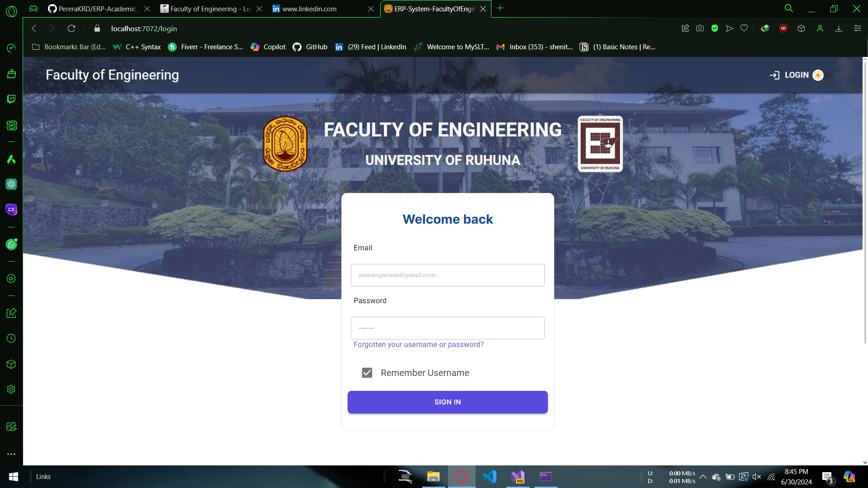Open the Feed | LinkedIn bookmark

pyautogui.click(x=371, y=47)
